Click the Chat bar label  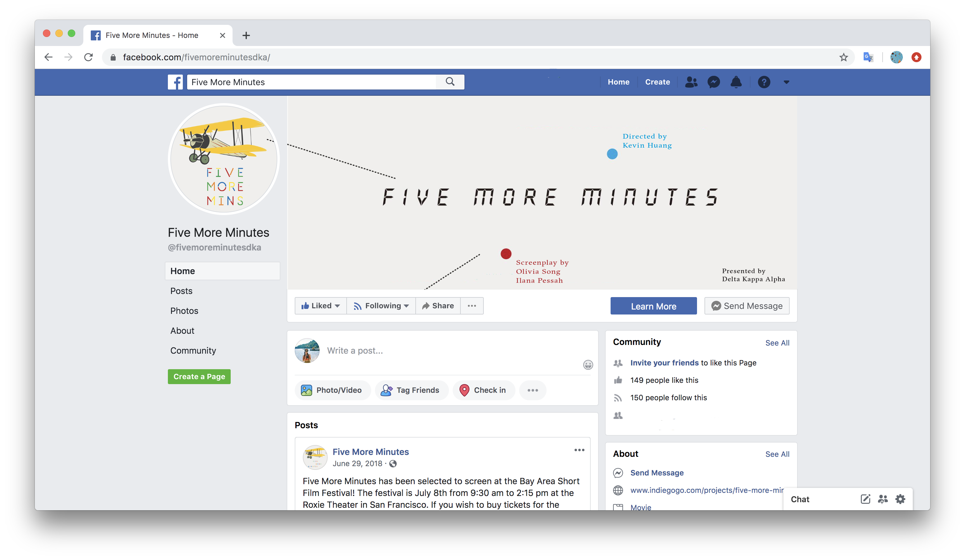click(800, 499)
